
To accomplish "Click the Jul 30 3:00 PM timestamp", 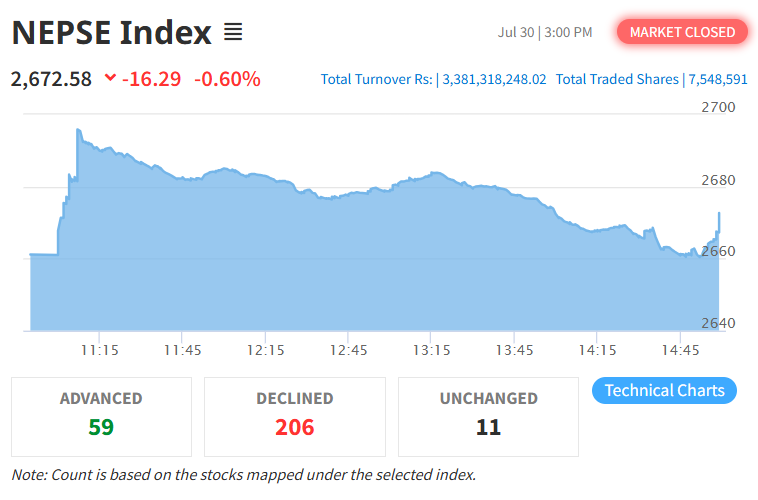I will click(545, 32).
